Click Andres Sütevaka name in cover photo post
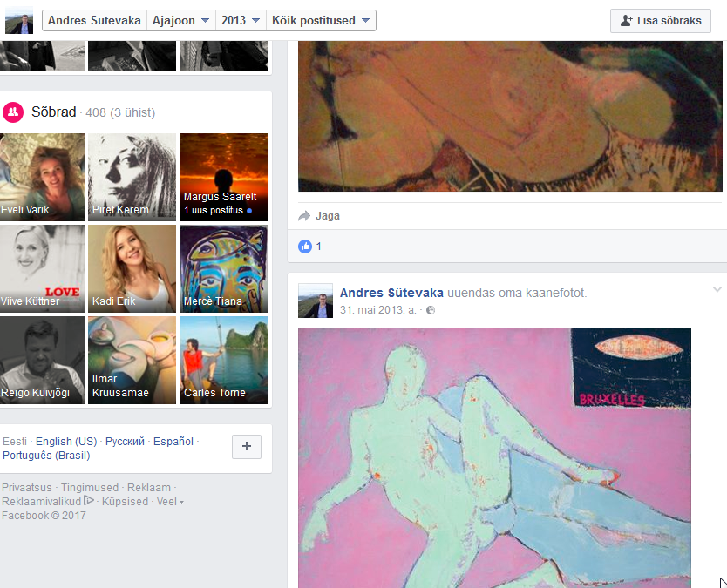Screen dimensions: 727x588 pos(391,293)
